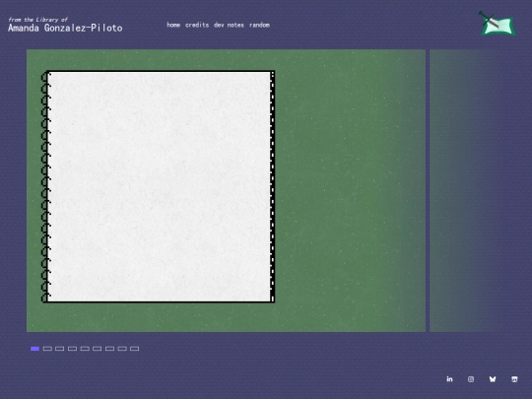Viewport: 532px width, 399px height.
Task: Go to the home page link
Action: pyautogui.click(x=173, y=25)
